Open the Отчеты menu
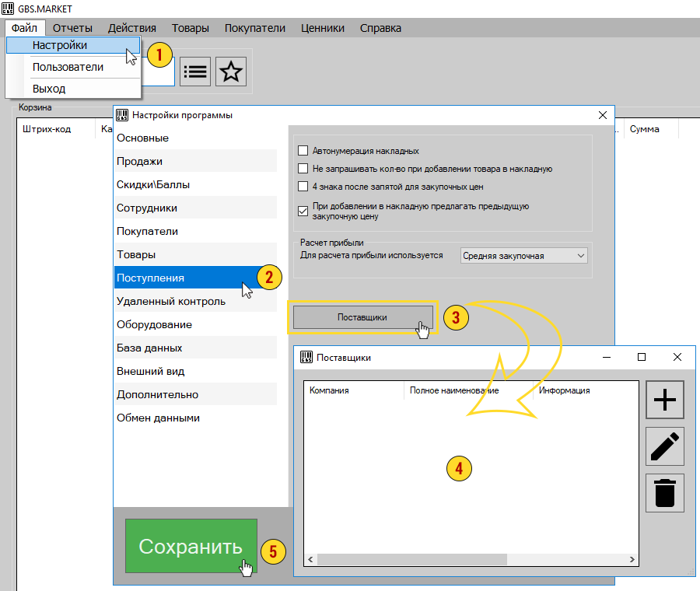The height and width of the screenshot is (591, 700). click(x=72, y=28)
